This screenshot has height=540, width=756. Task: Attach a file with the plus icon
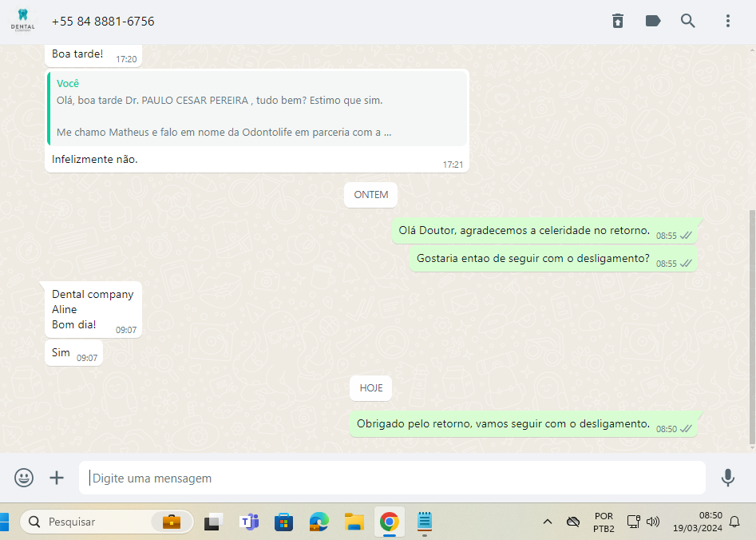pos(57,478)
